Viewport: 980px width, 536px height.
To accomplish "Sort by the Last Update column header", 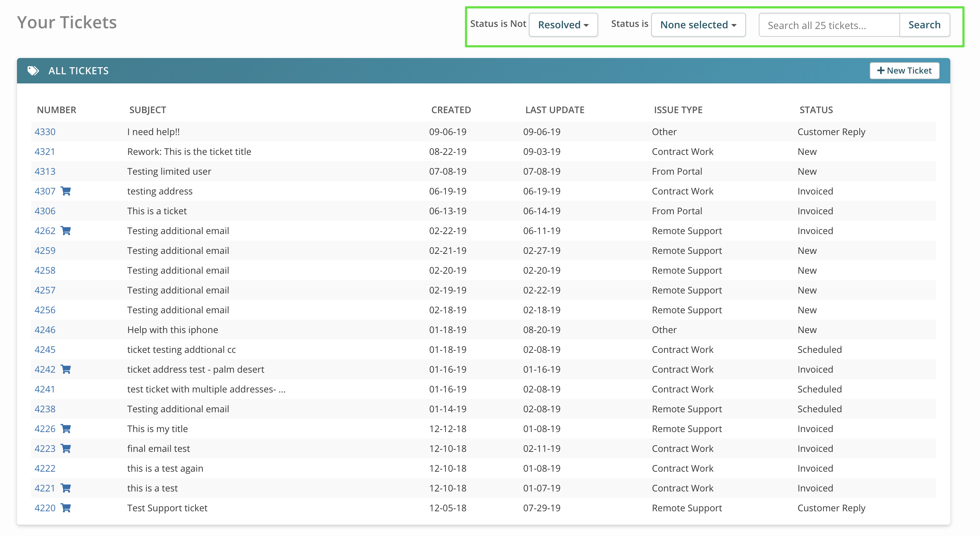I will 554,110.
